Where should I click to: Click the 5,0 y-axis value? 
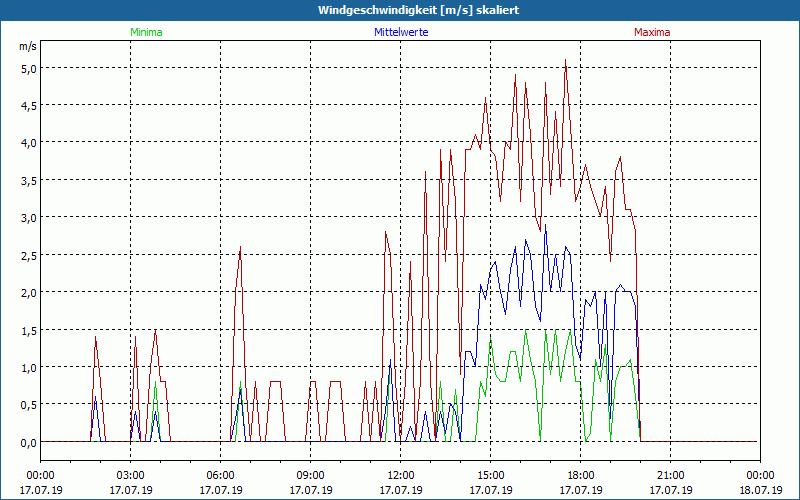pos(28,68)
